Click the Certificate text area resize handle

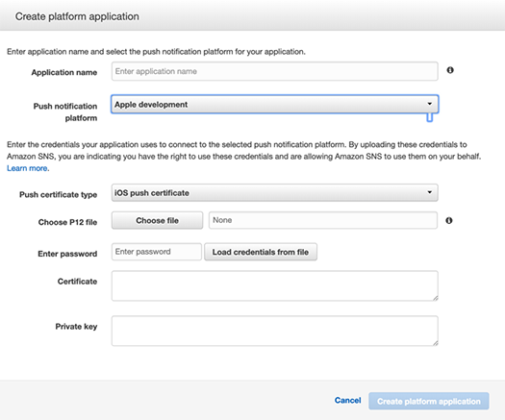click(435, 298)
